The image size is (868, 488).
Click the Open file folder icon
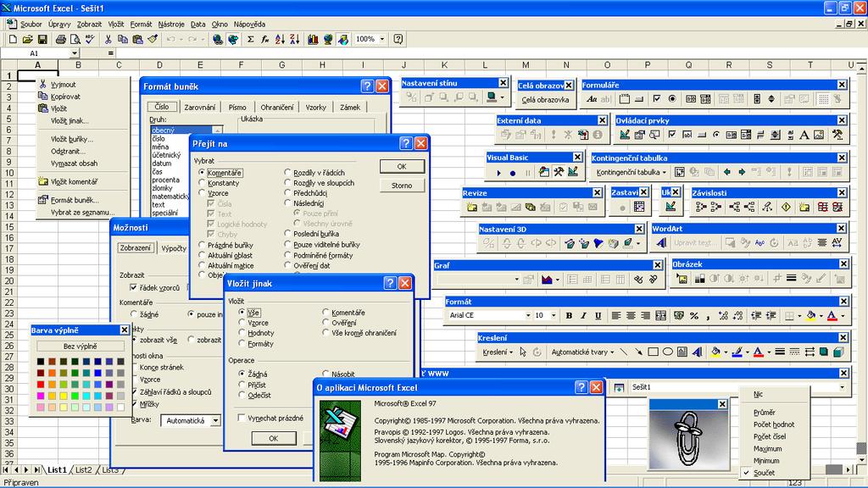pos(28,39)
